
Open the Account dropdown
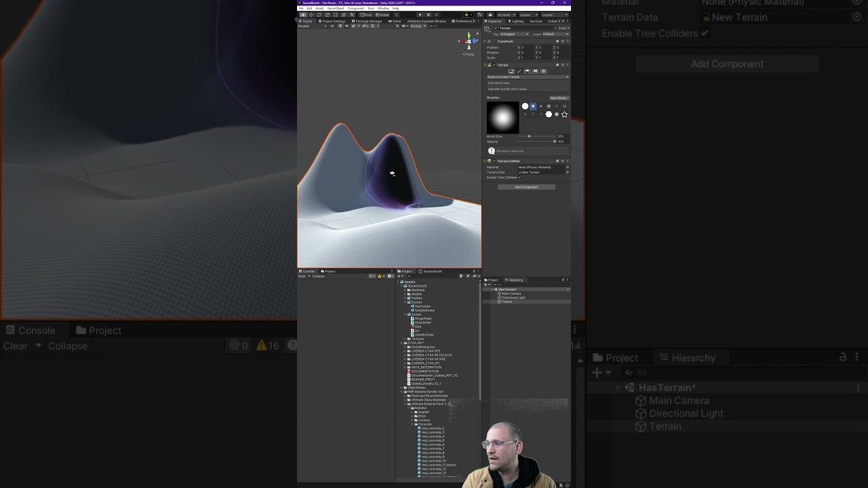coord(507,15)
